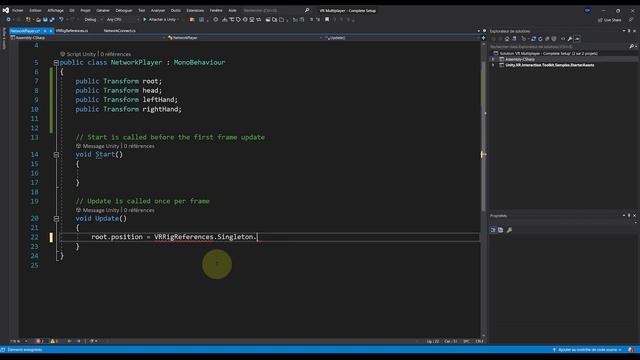Click the account profile badge in title bar
The image size is (640, 360).
tap(587, 11)
